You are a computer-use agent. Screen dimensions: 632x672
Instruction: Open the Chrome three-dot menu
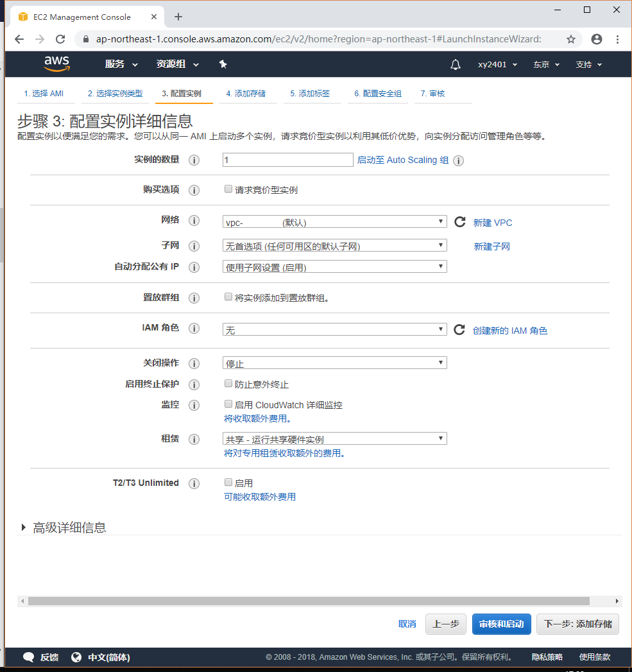[x=617, y=39]
